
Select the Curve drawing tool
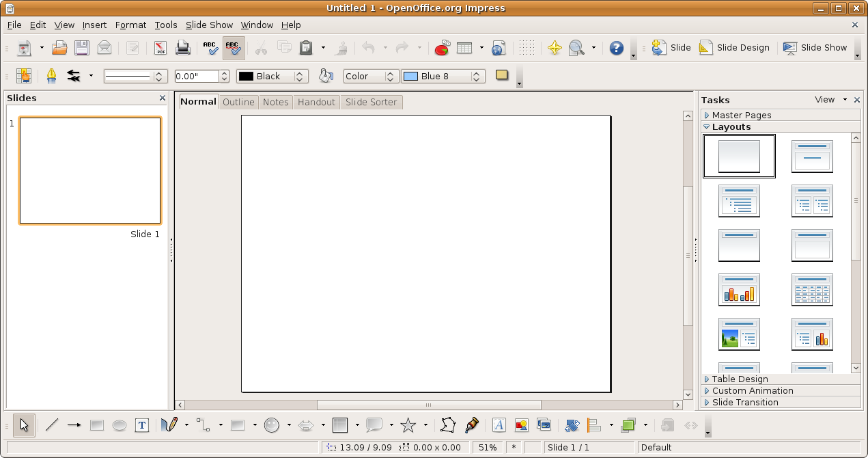169,425
